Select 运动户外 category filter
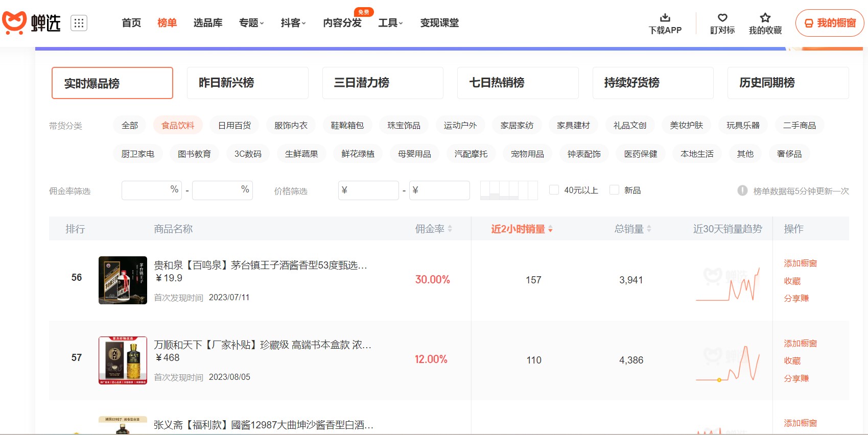The height and width of the screenshot is (435, 868). pos(460,125)
